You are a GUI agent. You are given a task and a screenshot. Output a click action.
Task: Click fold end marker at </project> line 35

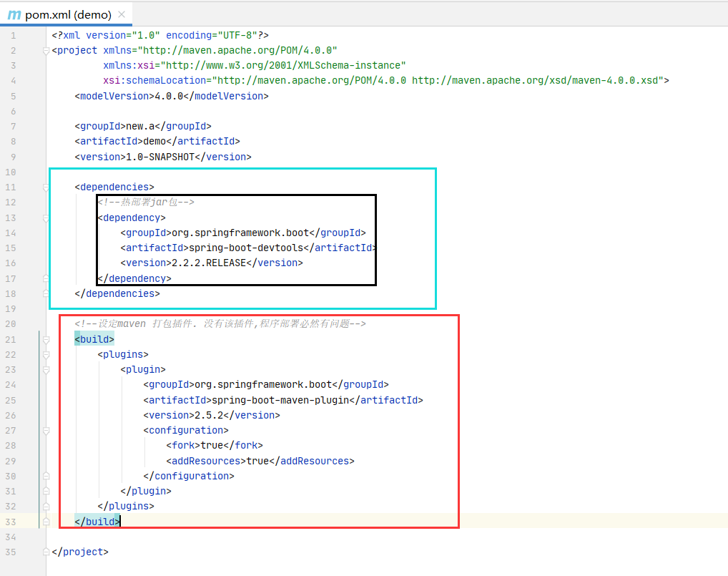[x=46, y=552]
